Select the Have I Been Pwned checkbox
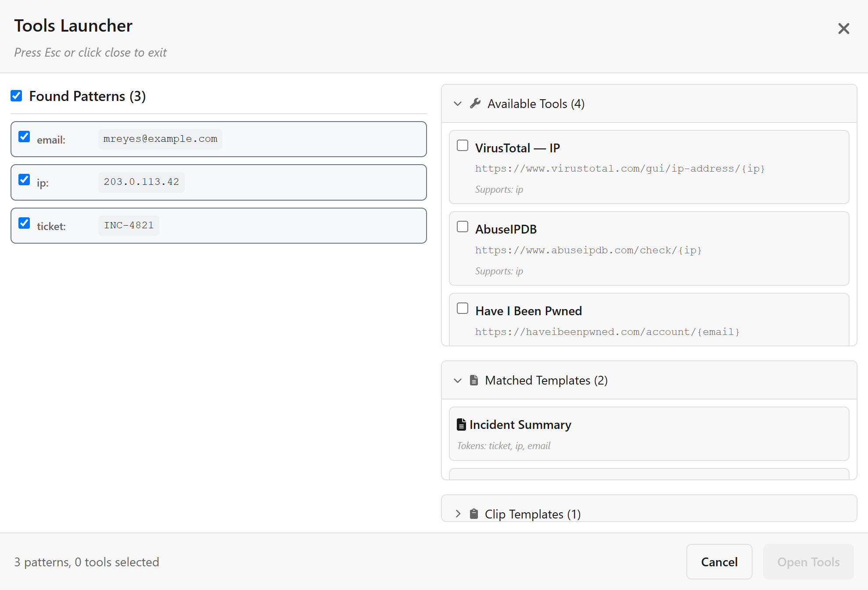This screenshot has height=590, width=868. (463, 308)
